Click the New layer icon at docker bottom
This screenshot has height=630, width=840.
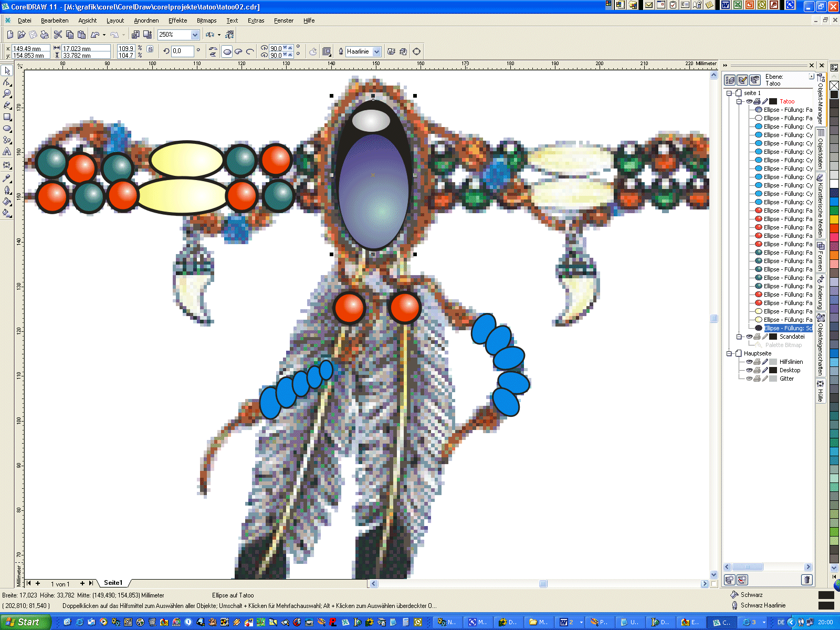pos(729,580)
